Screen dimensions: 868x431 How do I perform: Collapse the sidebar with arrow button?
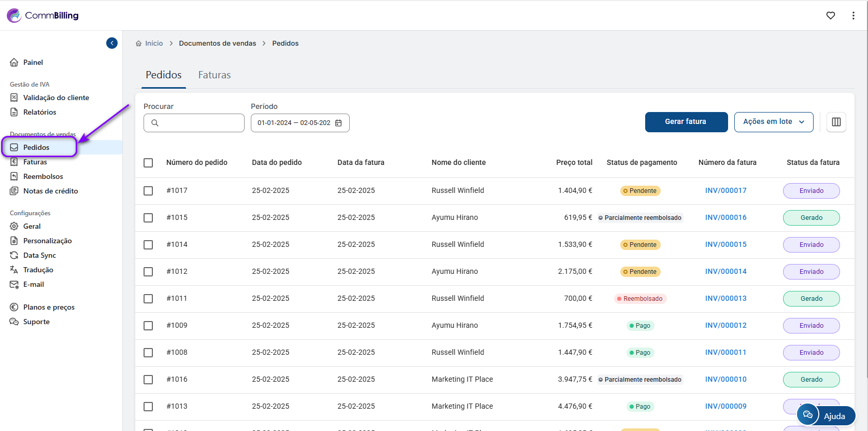[x=112, y=43]
